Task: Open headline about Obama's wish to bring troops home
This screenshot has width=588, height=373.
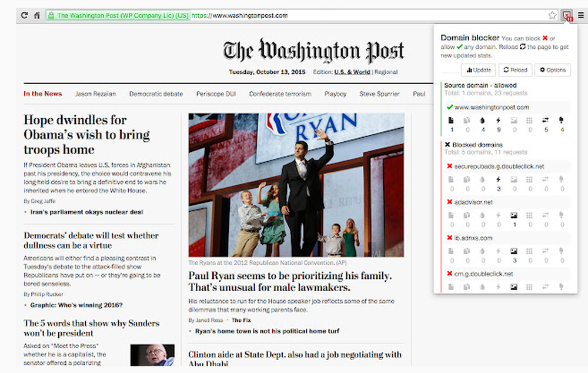Action: click(86, 134)
